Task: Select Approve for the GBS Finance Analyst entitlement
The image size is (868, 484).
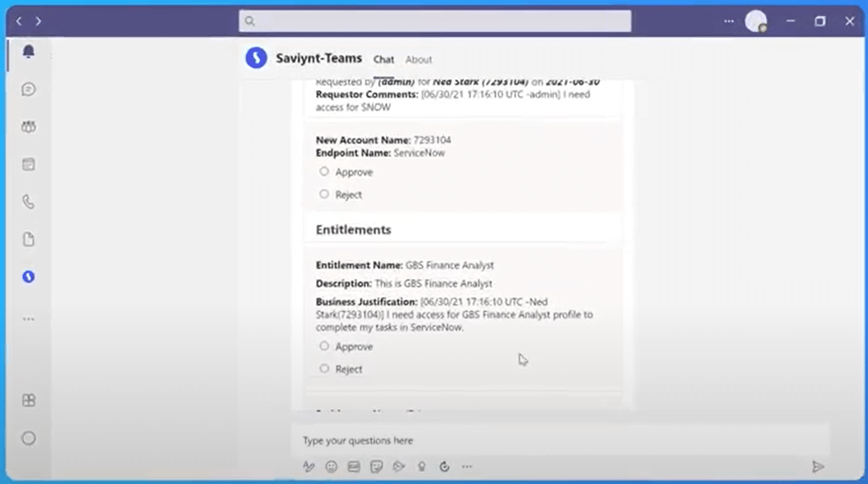Action: (x=324, y=346)
